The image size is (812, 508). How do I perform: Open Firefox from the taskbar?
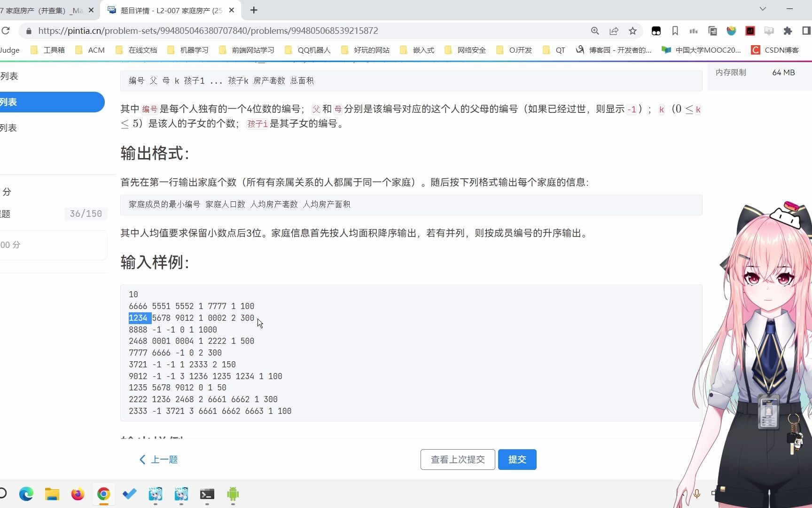(78, 494)
